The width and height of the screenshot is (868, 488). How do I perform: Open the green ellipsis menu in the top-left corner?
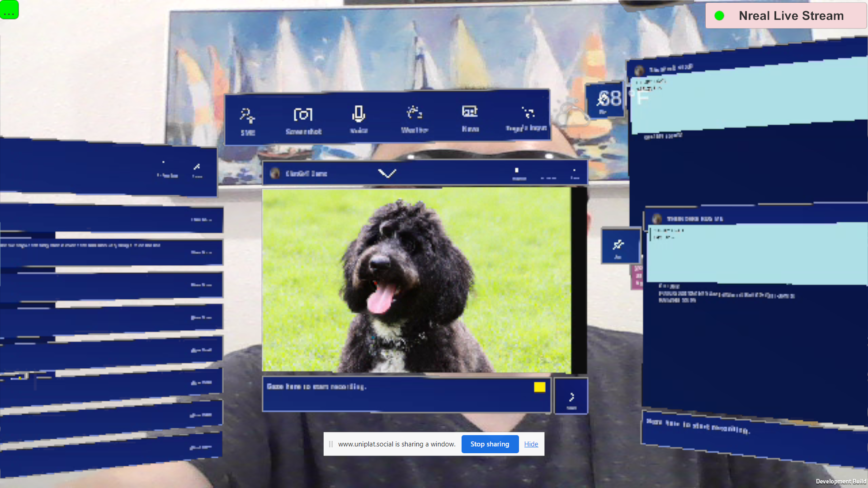click(x=9, y=10)
